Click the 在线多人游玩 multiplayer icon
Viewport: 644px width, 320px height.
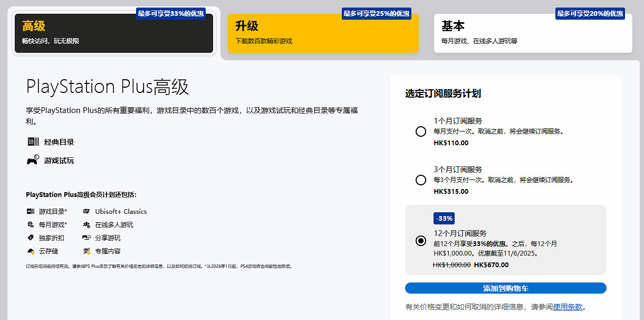[x=86, y=224]
